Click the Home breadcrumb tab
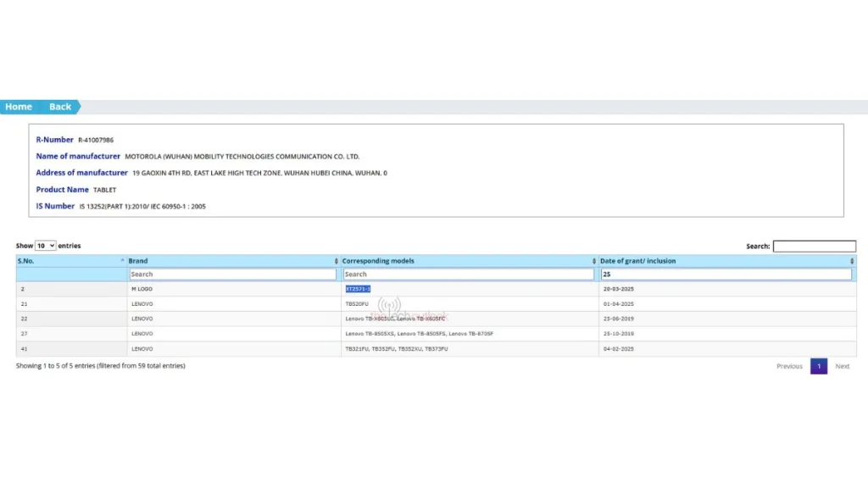 click(19, 107)
